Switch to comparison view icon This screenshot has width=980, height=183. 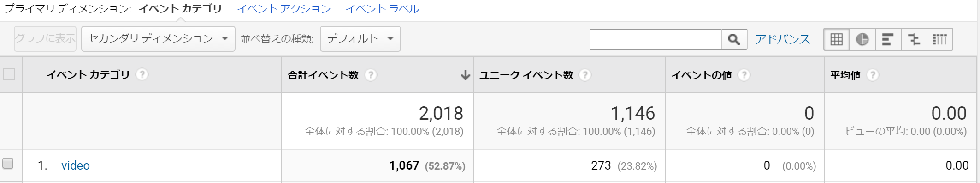point(914,39)
